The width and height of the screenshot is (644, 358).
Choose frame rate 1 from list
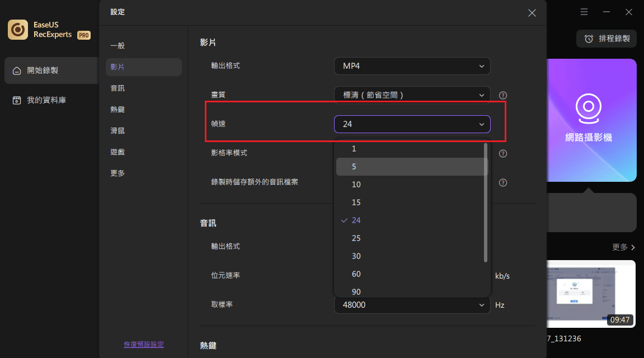[410, 149]
